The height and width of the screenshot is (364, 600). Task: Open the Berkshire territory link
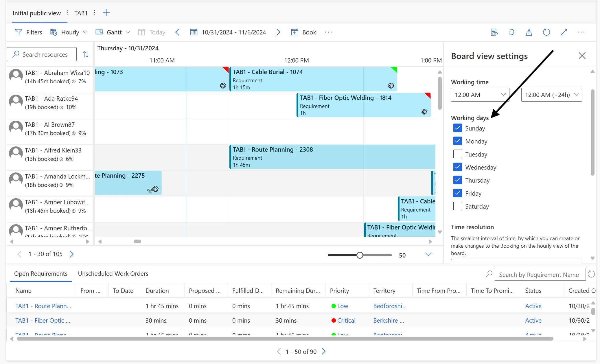[388, 320]
